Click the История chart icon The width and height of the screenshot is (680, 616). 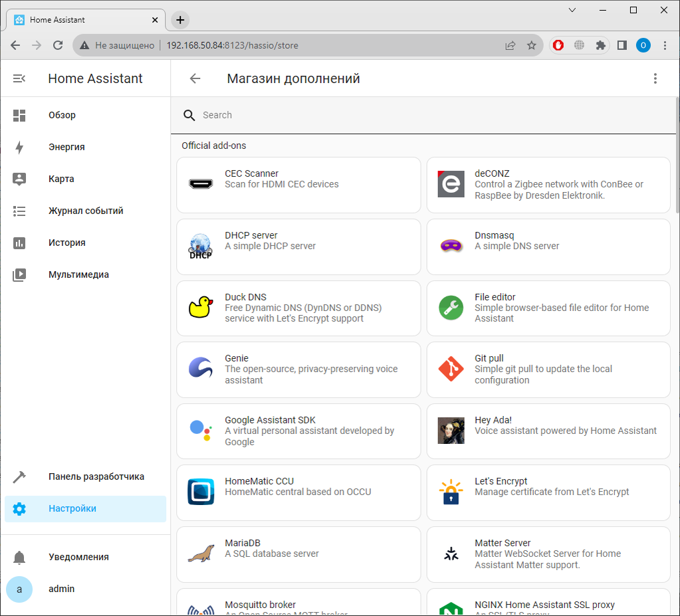point(19,243)
